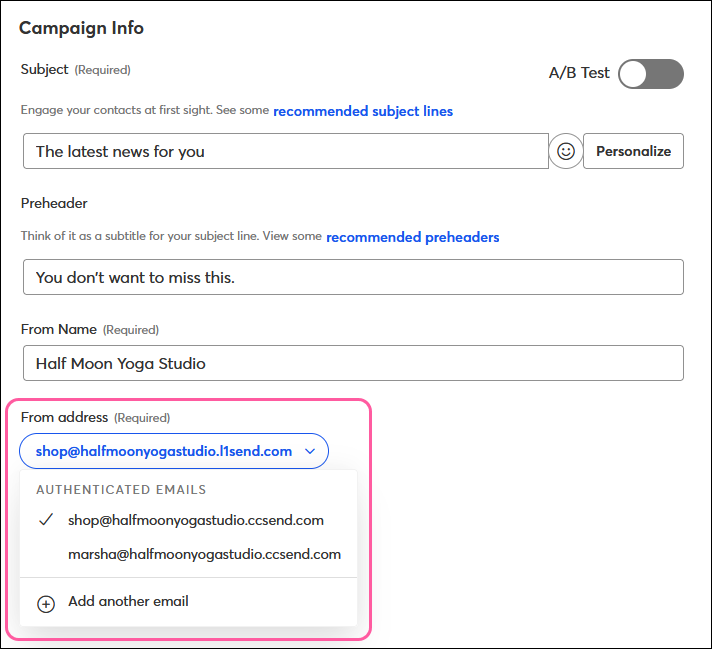The width and height of the screenshot is (712, 649).
Task: Click the Subject input field
Action: point(286,151)
